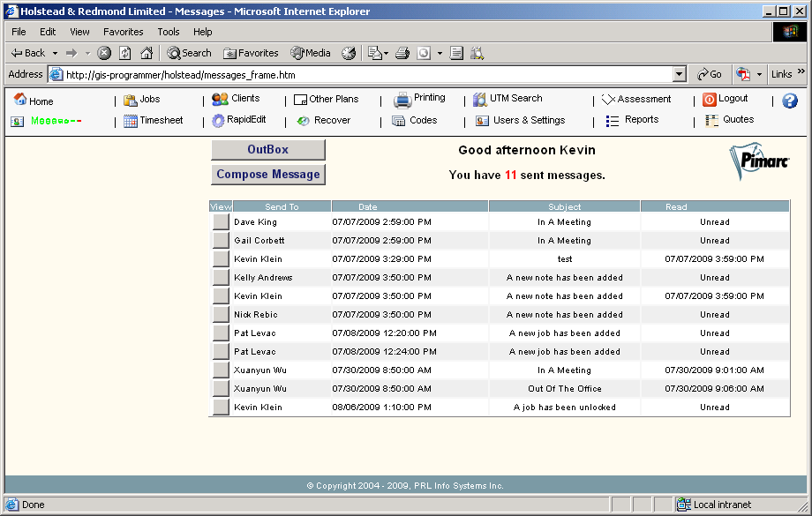Open the Timesheet calendar icon

(131, 121)
